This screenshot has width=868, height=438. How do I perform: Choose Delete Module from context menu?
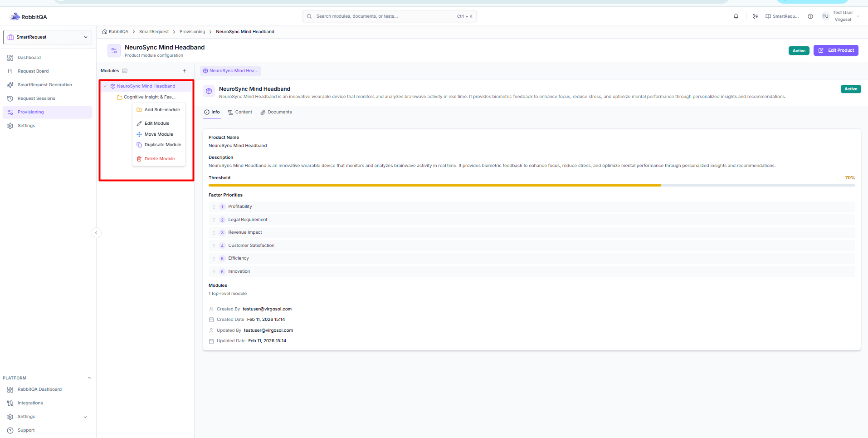[x=159, y=159]
